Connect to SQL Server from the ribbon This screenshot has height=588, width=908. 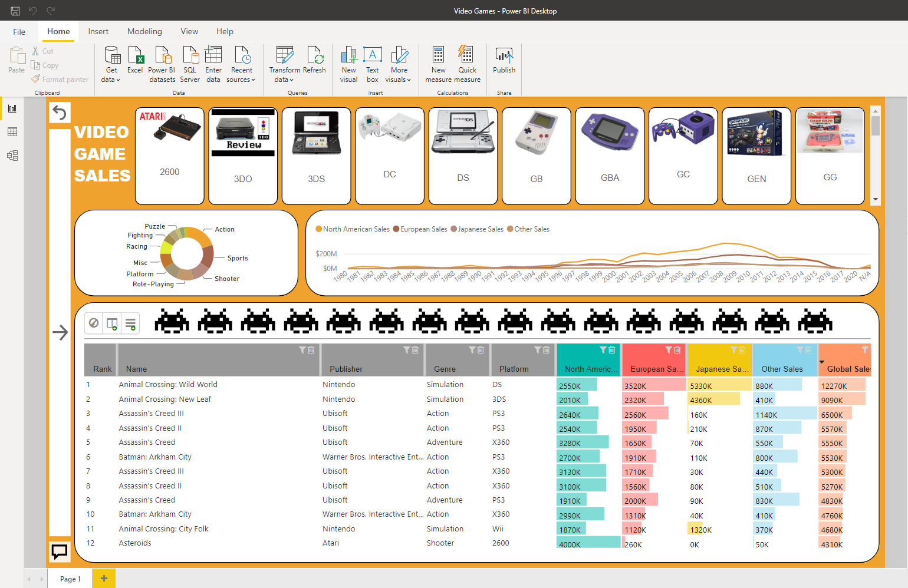(190, 64)
